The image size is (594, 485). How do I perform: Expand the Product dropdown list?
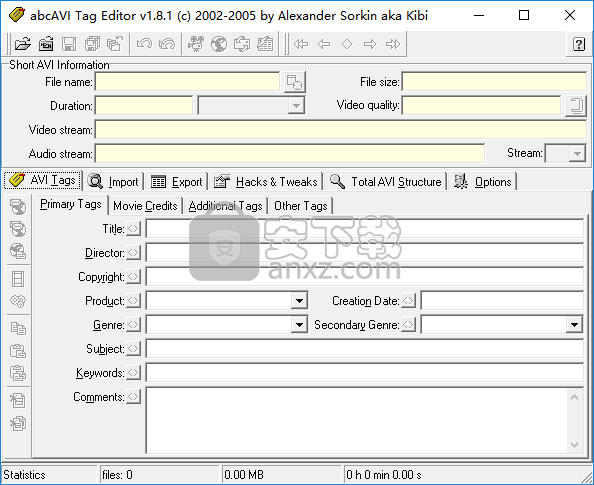click(x=299, y=301)
